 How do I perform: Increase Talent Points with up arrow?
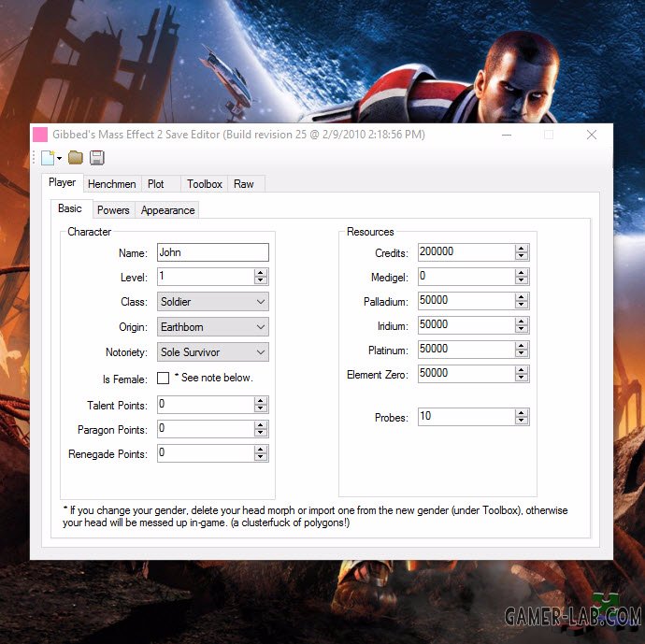point(261,401)
